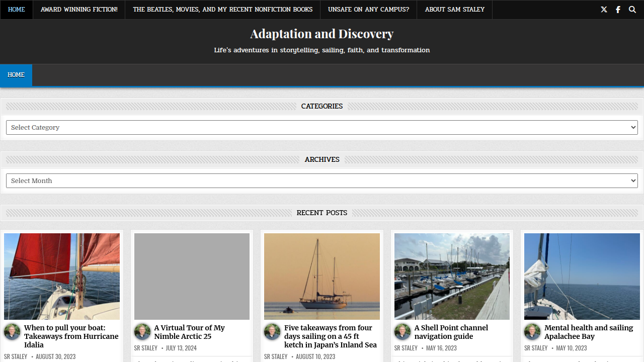This screenshot has height=362, width=644.
Task: Open About Sam Staley menu item
Action: tap(455, 10)
